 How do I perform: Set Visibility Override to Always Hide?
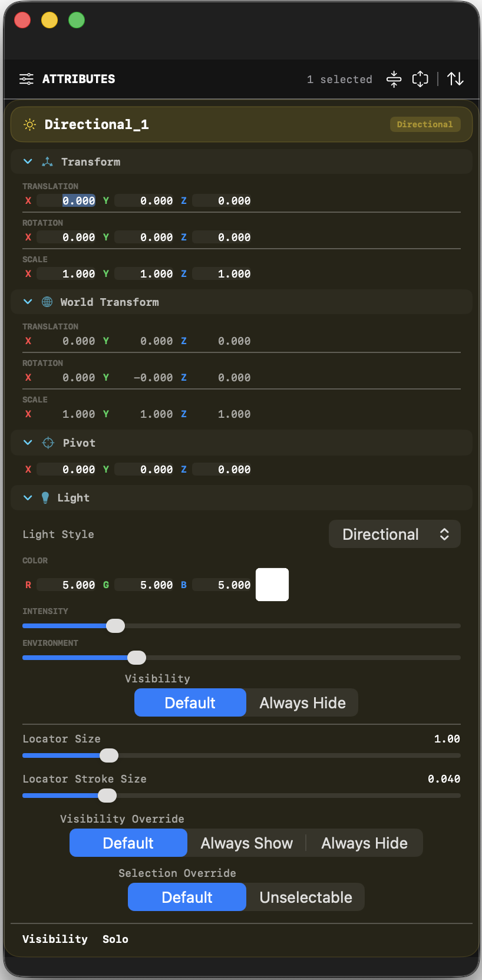[x=364, y=843]
